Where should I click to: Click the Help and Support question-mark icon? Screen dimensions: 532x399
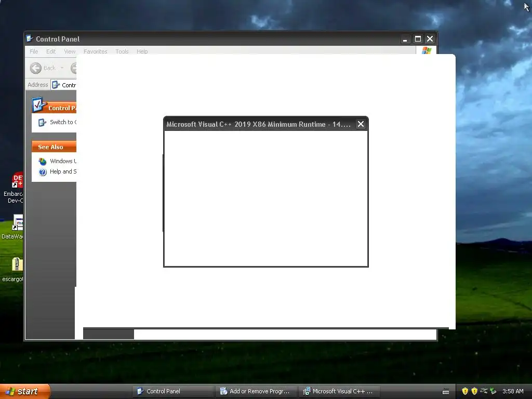click(43, 172)
